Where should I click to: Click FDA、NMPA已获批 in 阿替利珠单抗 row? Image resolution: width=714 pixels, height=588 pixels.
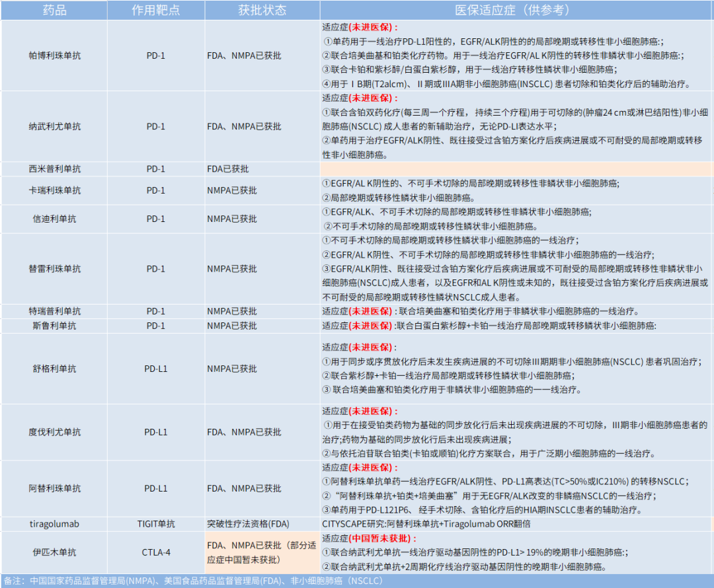(x=262, y=488)
